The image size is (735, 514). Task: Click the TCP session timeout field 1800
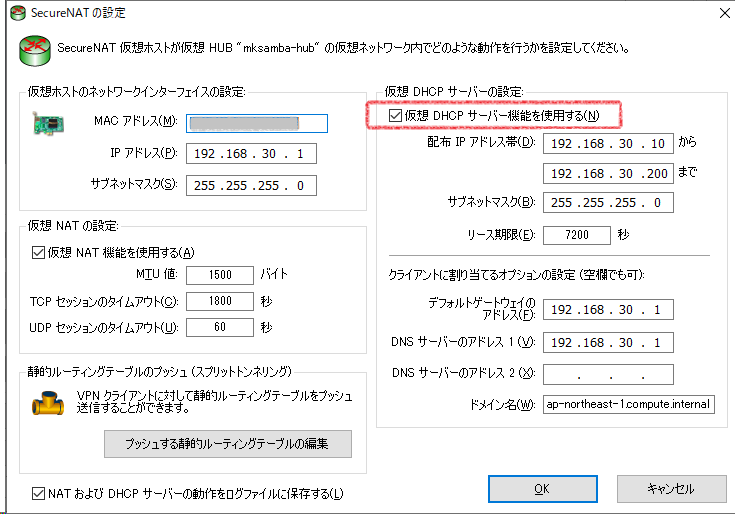click(220, 301)
